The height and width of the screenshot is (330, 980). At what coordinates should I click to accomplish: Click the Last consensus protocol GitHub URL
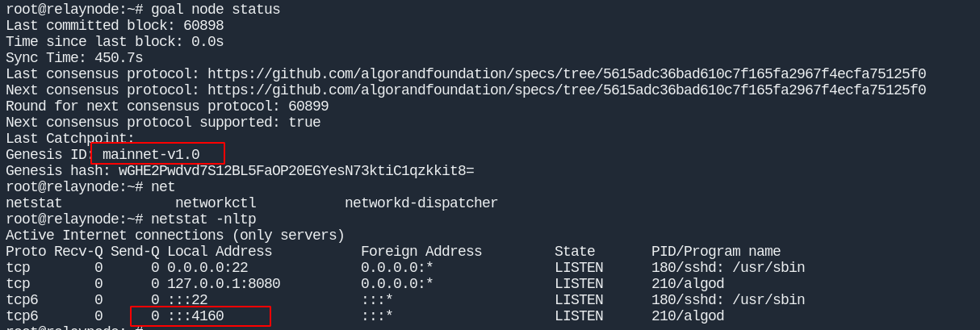click(x=566, y=74)
